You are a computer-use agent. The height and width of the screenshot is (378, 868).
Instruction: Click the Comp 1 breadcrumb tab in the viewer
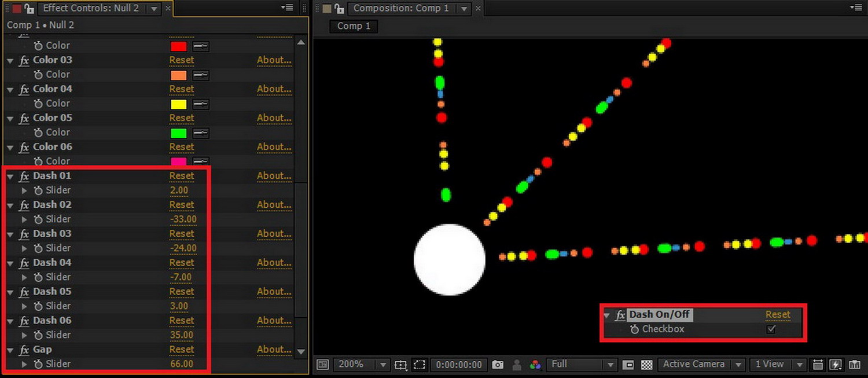coord(354,26)
